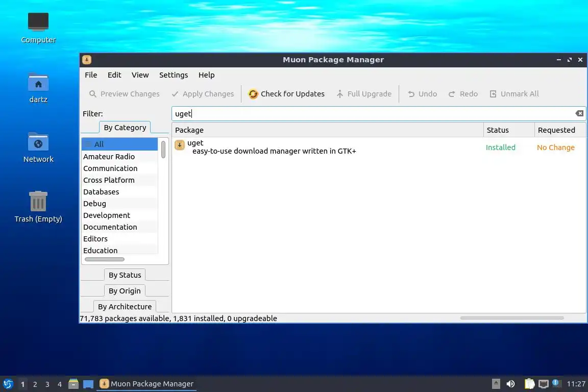The image size is (588, 392).
Task: Select the Education category
Action: click(x=119, y=250)
